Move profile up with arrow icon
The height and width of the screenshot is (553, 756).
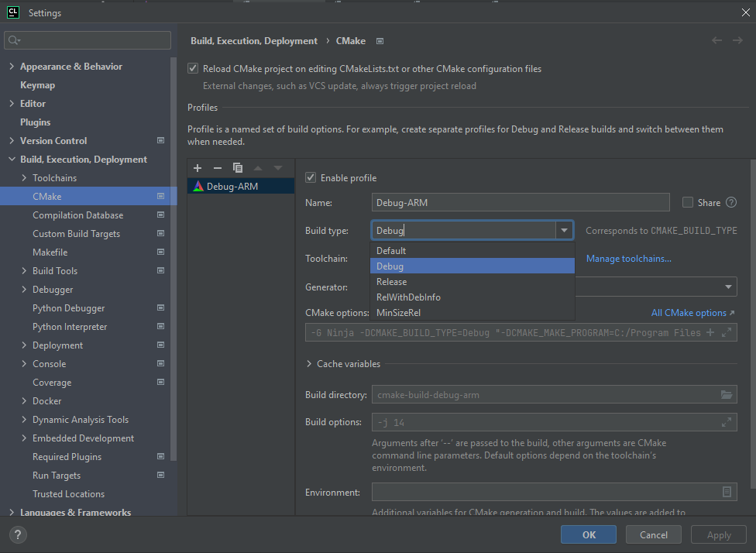pos(258,168)
